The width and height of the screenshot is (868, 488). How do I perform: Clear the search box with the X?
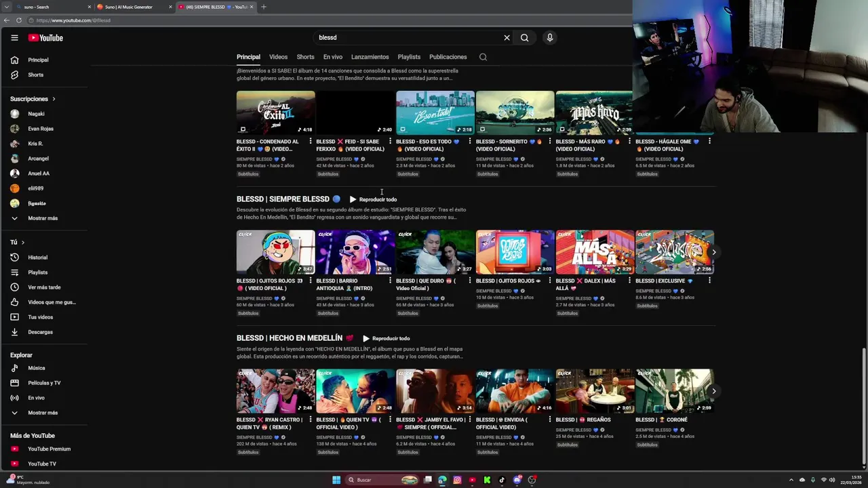pos(507,38)
